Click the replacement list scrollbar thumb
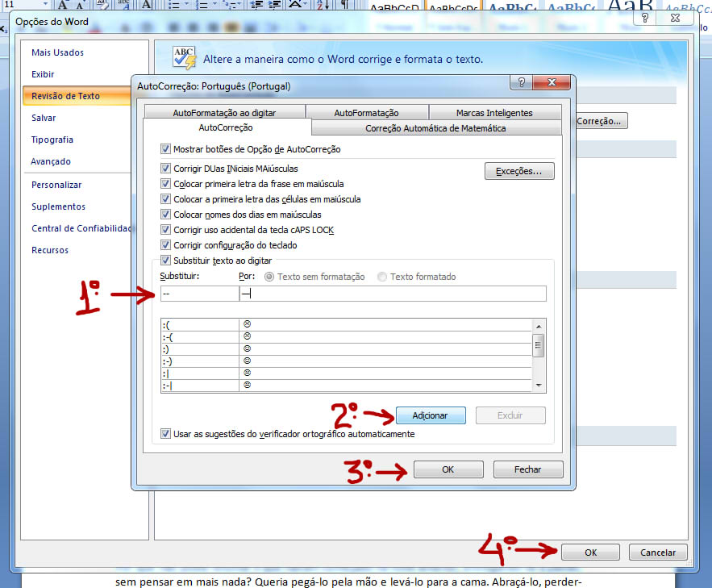This screenshot has width=712, height=588. (538, 345)
